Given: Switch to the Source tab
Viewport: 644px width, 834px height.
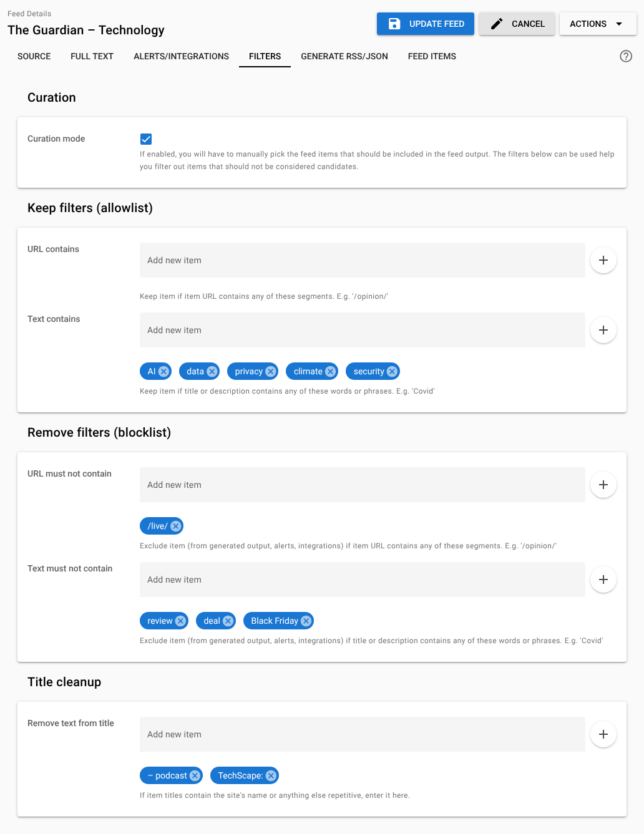Looking at the screenshot, I should click(x=34, y=56).
